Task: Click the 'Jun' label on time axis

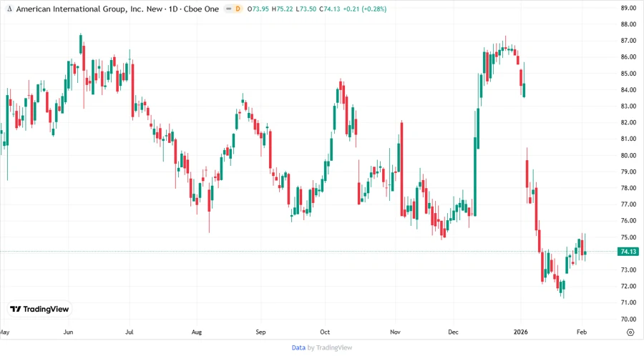Action: click(x=68, y=332)
